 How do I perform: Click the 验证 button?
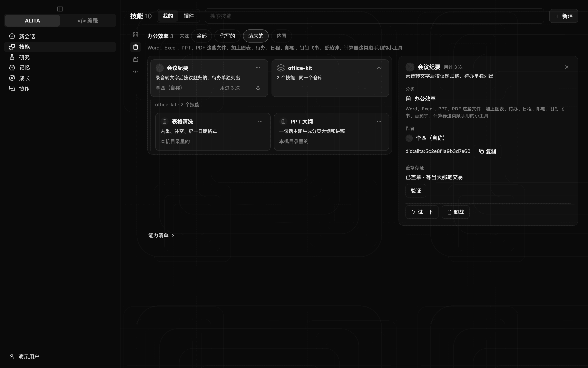pos(415,191)
